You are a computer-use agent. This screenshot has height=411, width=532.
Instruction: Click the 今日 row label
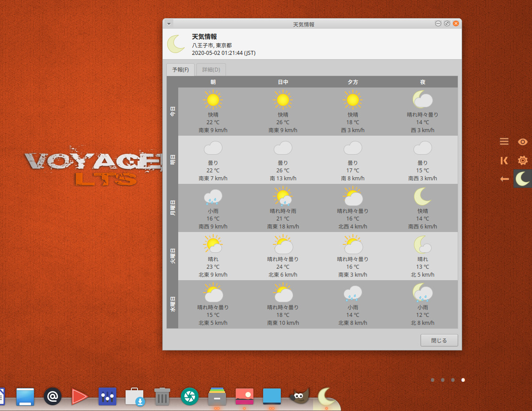[172, 111]
